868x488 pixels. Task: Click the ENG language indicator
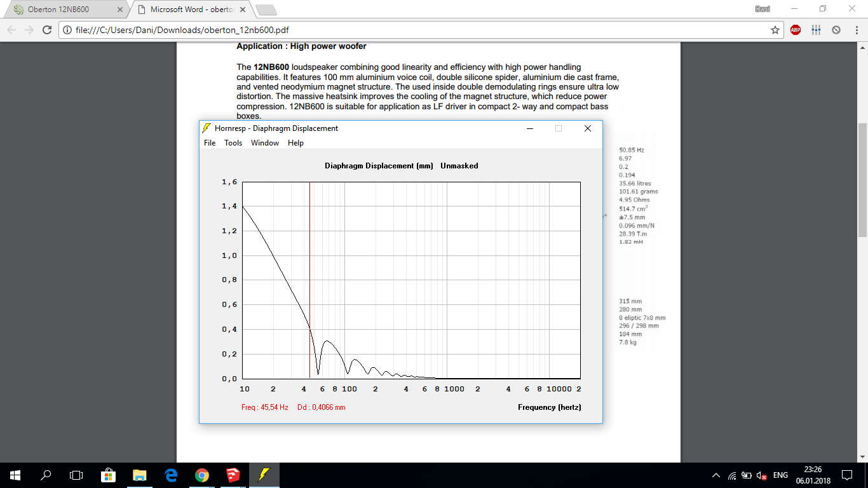[780, 475]
